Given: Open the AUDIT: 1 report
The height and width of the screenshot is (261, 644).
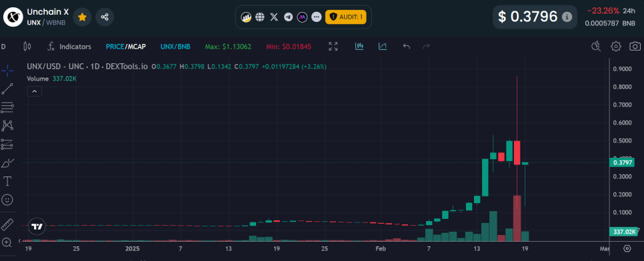Looking at the screenshot, I should tap(346, 17).
